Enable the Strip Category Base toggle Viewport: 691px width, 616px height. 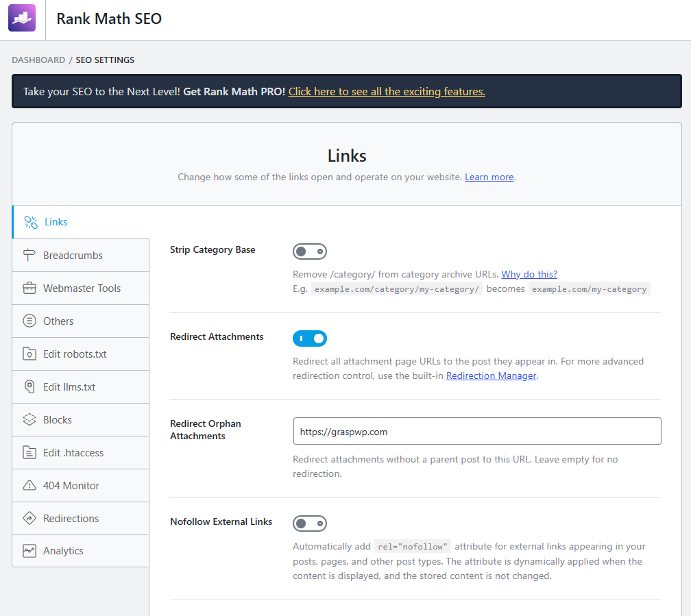tap(310, 251)
